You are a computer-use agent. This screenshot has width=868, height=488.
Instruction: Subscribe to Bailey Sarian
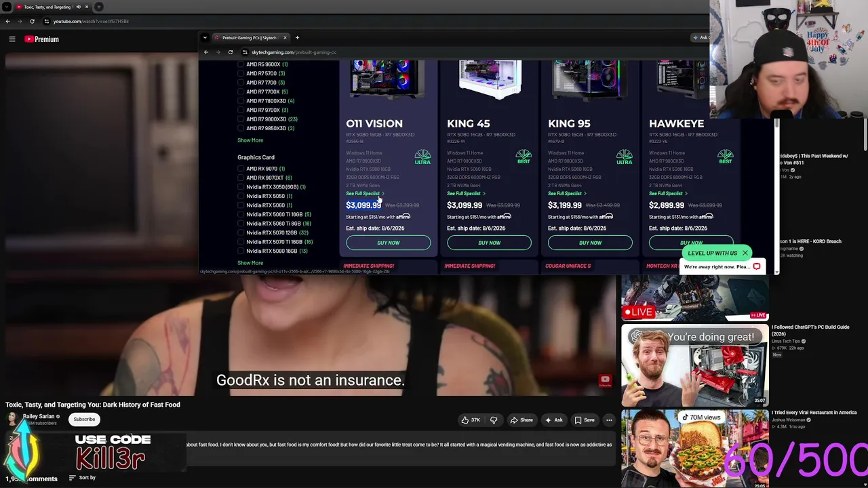85,420
